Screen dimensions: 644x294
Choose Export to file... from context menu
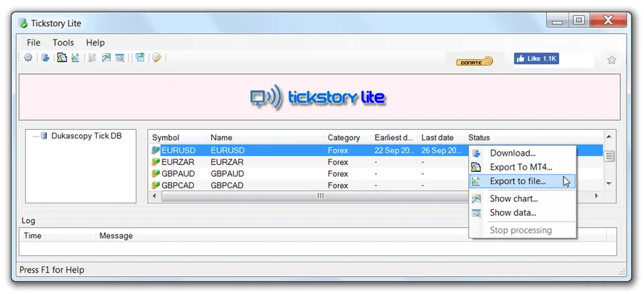tap(523, 181)
